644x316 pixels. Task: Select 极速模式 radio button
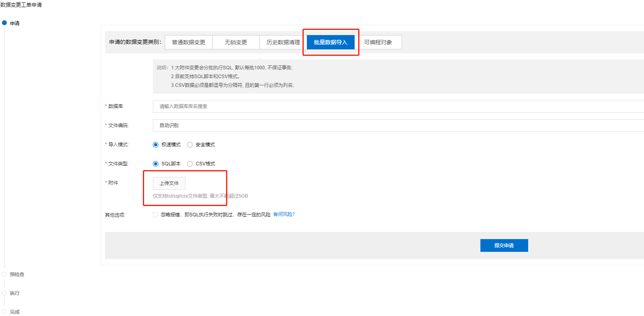coord(156,145)
